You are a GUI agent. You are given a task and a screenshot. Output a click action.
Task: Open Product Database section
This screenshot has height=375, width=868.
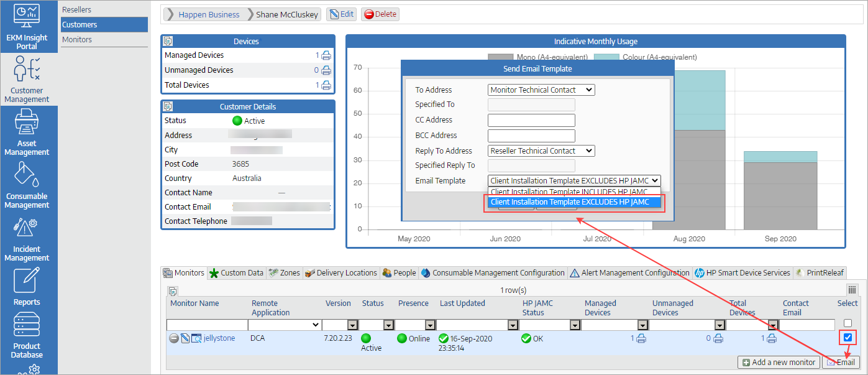coord(27,335)
